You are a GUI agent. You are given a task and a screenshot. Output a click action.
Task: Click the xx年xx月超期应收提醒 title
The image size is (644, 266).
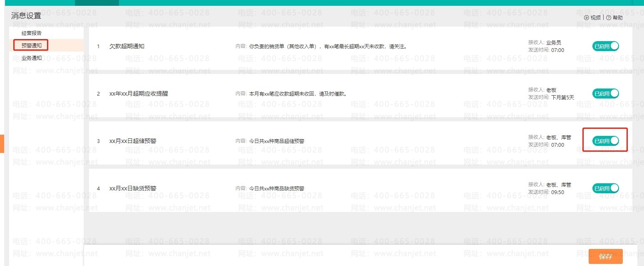tap(139, 94)
